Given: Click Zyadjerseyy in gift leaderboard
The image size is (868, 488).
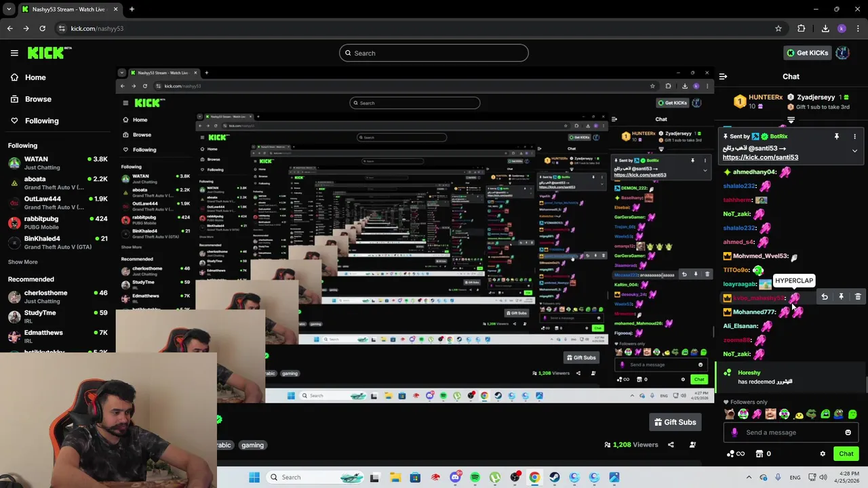Looking at the screenshot, I should coord(816,98).
